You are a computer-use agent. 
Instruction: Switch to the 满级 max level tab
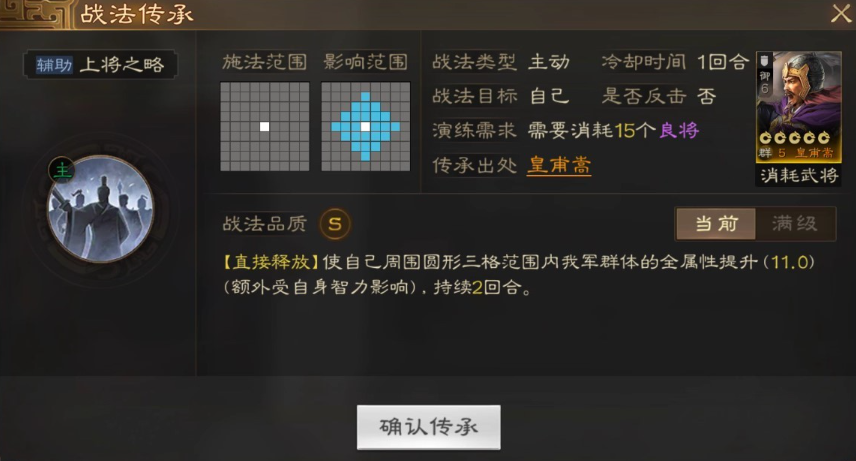click(795, 223)
